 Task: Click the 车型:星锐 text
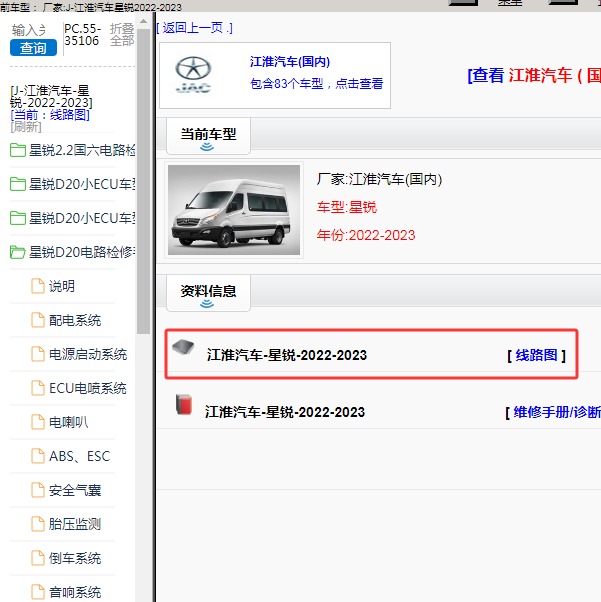click(347, 207)
